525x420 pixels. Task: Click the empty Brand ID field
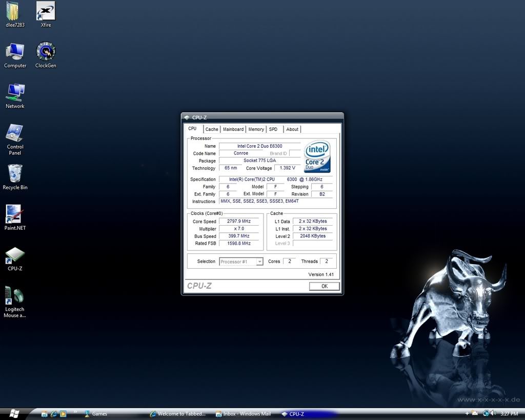[x=295, y=153]
